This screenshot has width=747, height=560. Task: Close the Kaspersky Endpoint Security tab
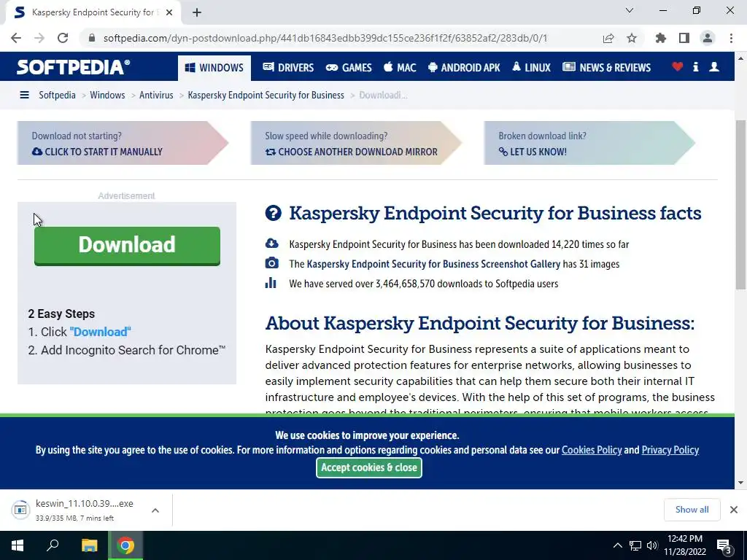[x=169, y=12]
